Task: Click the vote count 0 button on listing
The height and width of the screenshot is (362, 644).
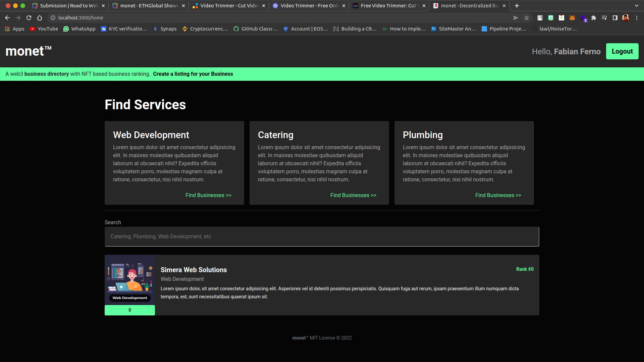Action: tap(130, 310)
